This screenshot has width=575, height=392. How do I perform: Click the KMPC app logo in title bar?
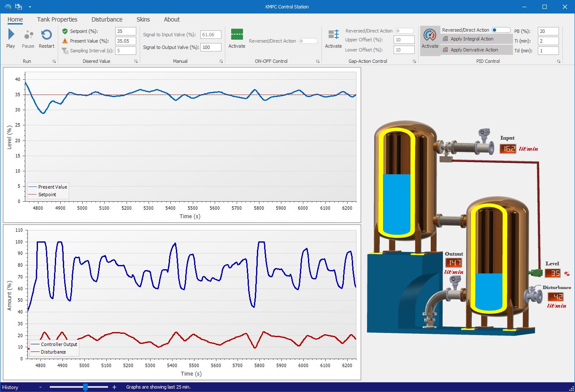[x=8, y=7]
